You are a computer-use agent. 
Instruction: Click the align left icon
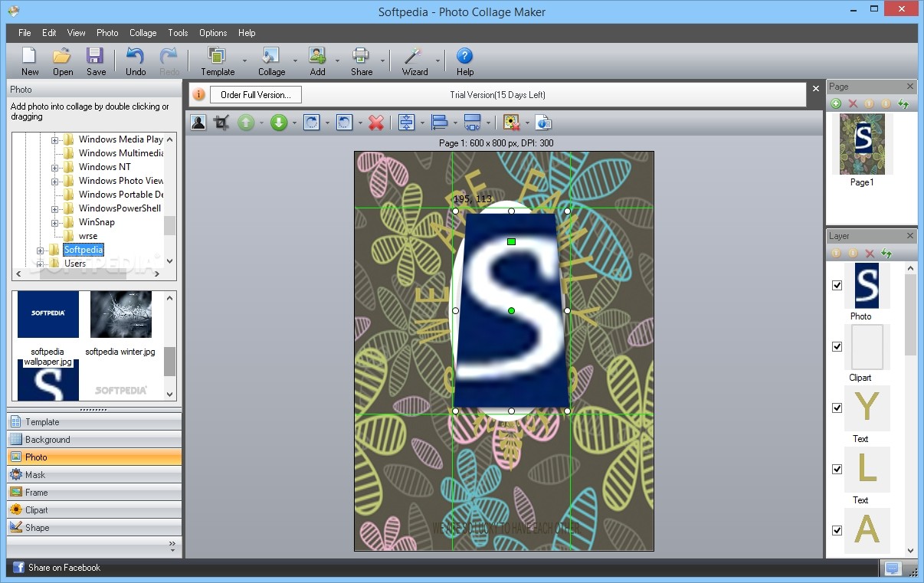click(440, 123)
